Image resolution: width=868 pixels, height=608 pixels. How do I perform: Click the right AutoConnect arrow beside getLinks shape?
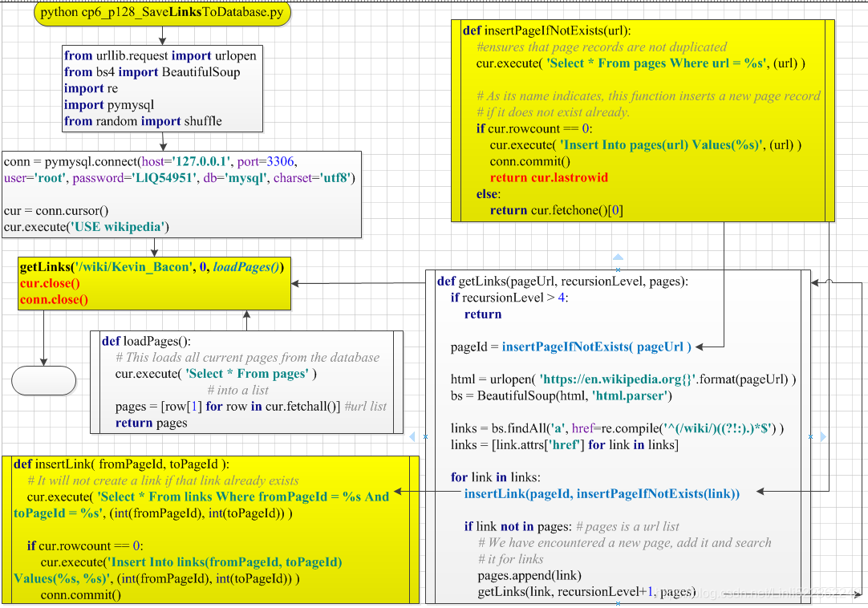pos(823,437)
